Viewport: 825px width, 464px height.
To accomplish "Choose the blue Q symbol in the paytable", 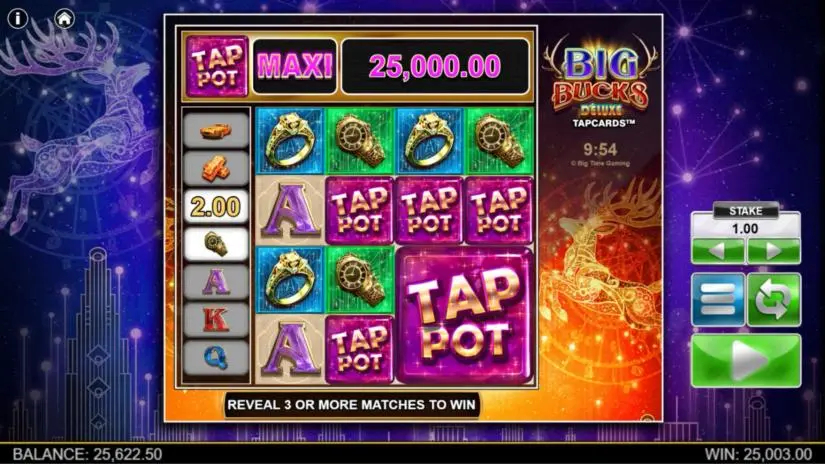I will coord(216,358).
